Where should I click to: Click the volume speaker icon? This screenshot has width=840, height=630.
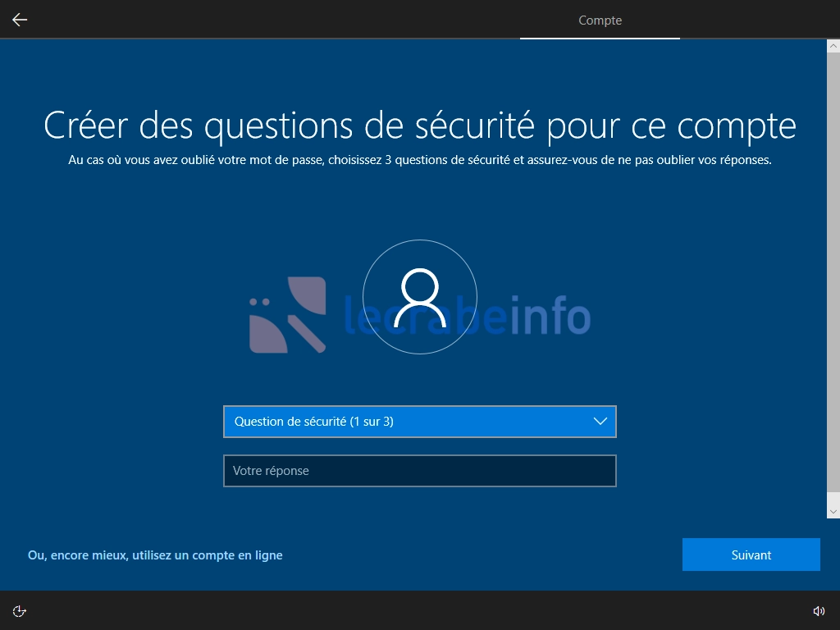pyautogui.click(x=819, y=611)
